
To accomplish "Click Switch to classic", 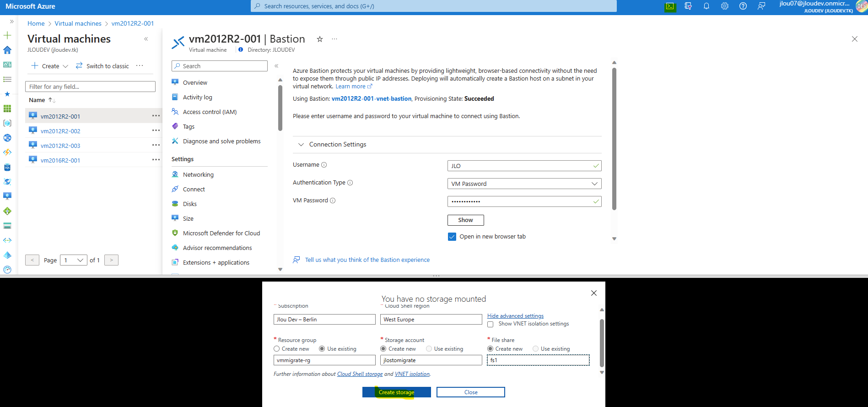I will pos(102,66).
